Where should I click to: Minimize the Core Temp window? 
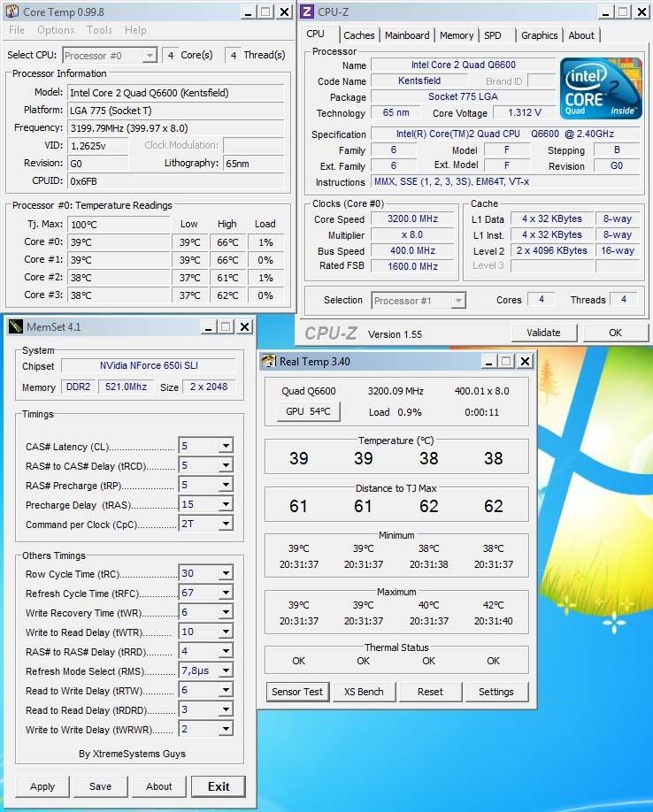tap(248, 11)
